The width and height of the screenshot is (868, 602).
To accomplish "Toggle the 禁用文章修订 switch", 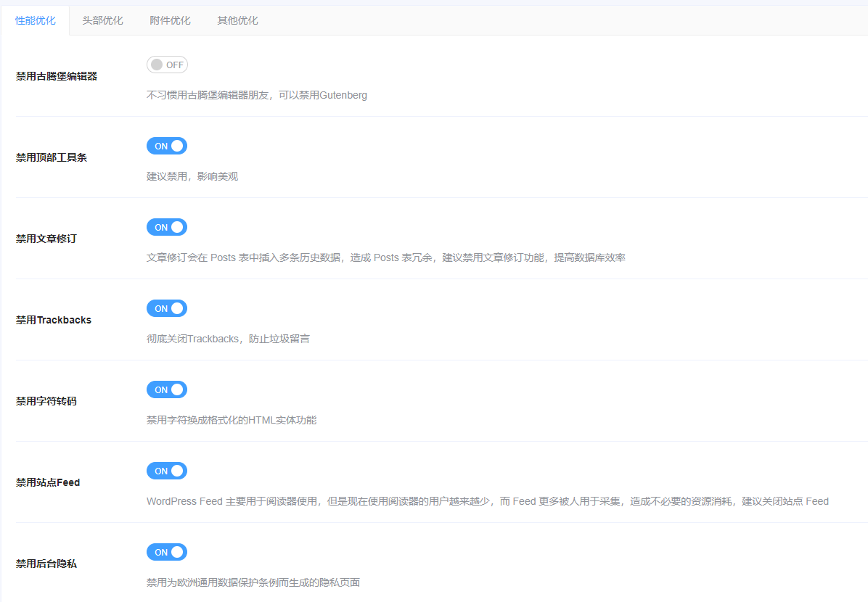I will (x=167, y=228).
